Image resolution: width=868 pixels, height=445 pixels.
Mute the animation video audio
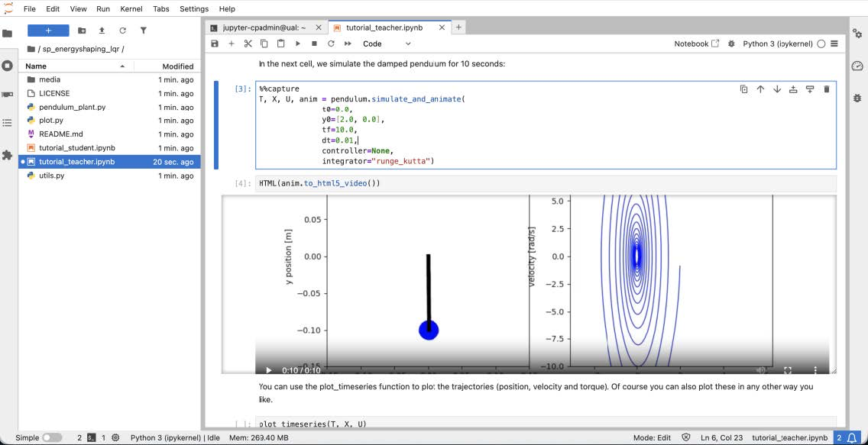pos(760,369)
